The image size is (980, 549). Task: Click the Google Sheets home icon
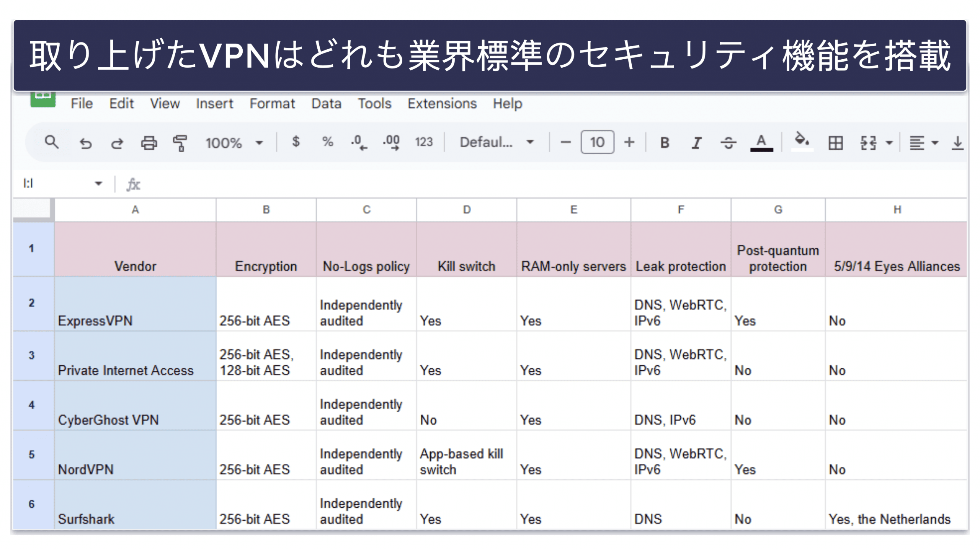pos(43,99)
